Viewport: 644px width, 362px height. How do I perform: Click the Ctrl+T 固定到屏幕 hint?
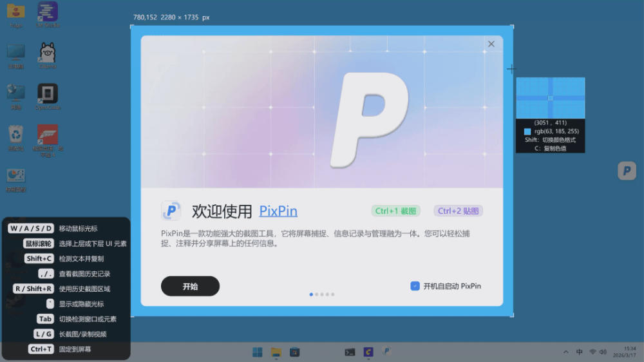(60, 349)
